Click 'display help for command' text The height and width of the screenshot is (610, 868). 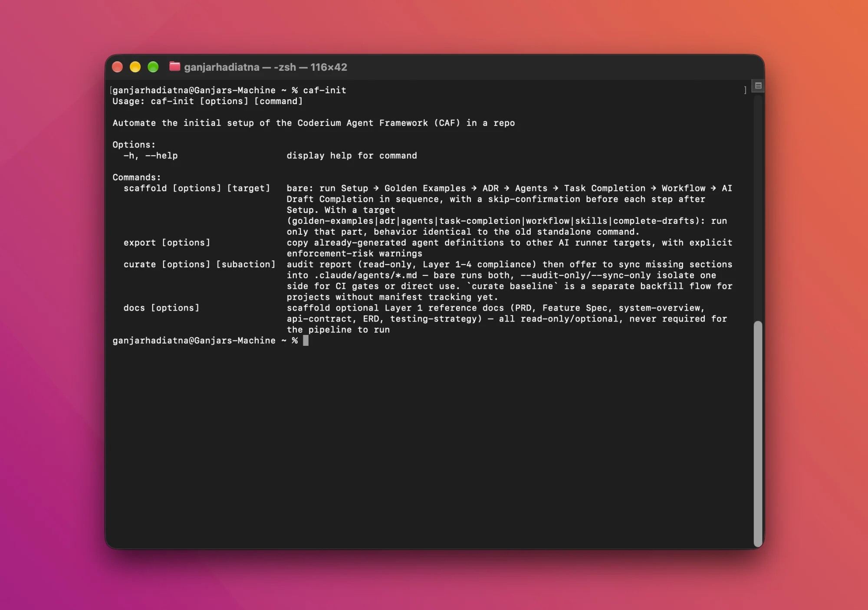352,155
